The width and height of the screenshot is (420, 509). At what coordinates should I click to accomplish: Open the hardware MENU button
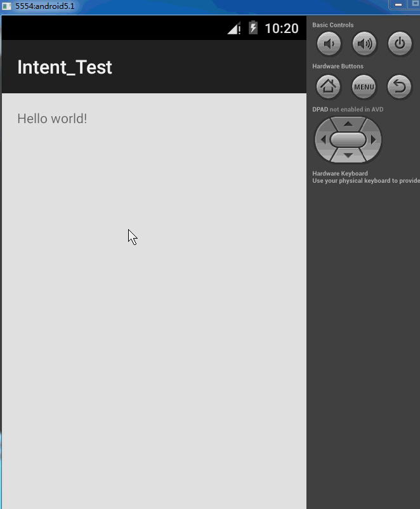click(x=364, y=87)
